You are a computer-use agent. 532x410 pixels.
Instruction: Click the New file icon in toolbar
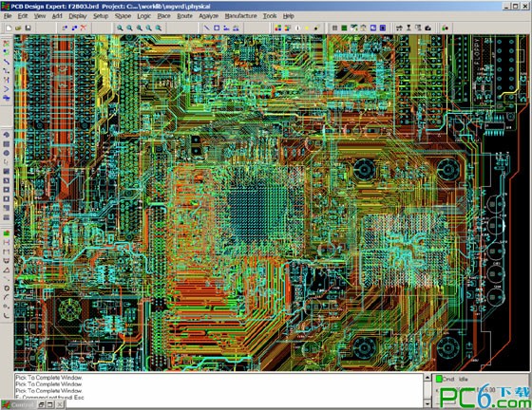pyautogui.click(x=9, y=28)
